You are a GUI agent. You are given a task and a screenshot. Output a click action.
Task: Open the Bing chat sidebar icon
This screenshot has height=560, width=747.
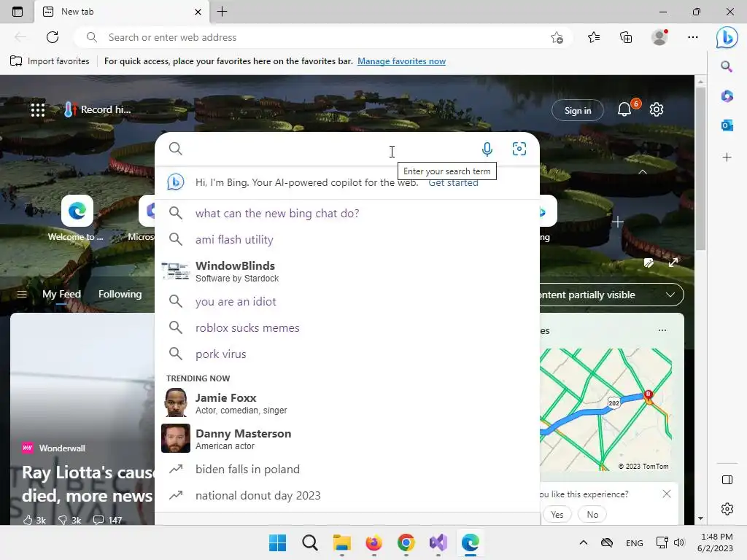tap(727, 37)
